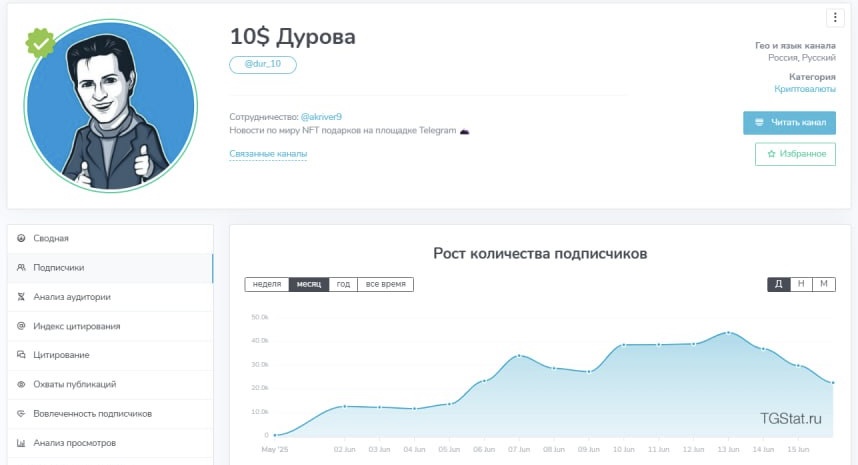
Task: Click the Анализ просмотров bar-chart icon
Action: (x=21, y=443)
